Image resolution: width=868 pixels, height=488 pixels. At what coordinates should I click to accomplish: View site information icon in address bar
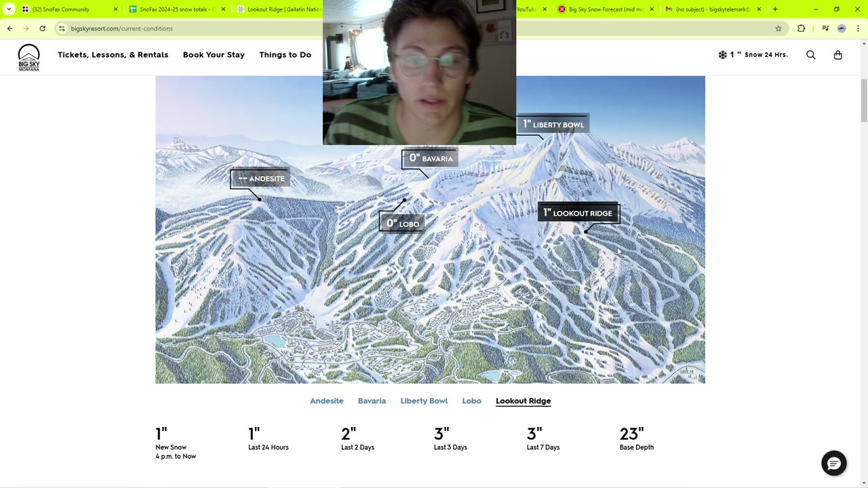point(62,28)
